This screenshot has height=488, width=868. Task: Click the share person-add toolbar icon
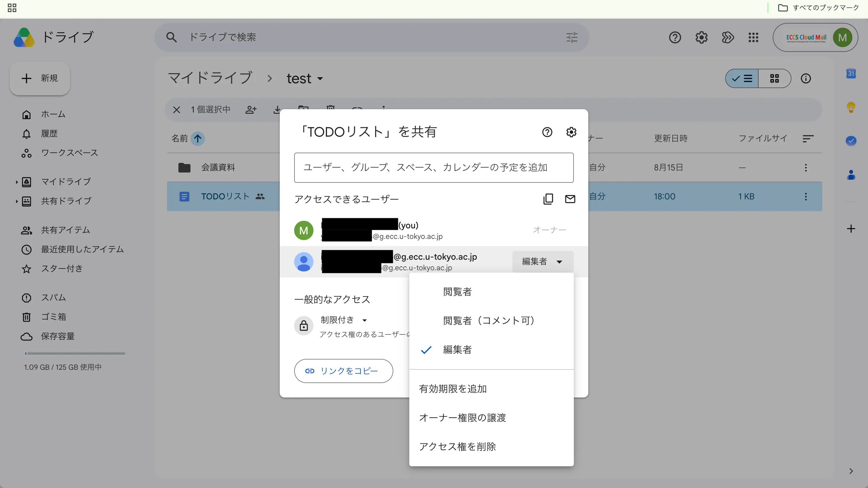click(x=251, y=109)
